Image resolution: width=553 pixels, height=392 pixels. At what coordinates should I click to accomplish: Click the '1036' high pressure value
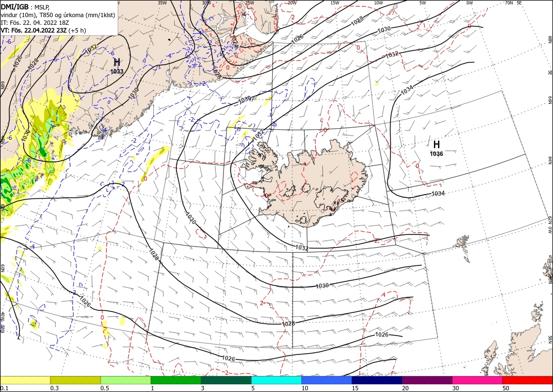tap(437, 154)
